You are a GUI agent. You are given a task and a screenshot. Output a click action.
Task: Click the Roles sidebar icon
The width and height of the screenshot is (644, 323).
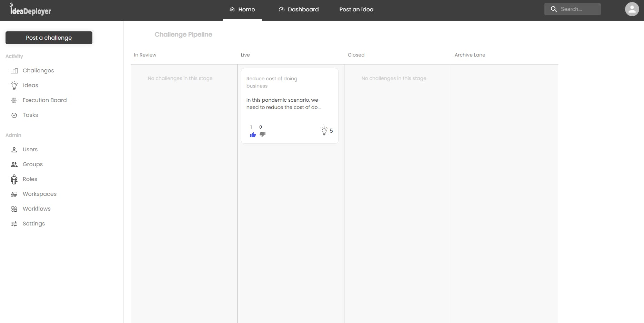[x=14, y=180]
